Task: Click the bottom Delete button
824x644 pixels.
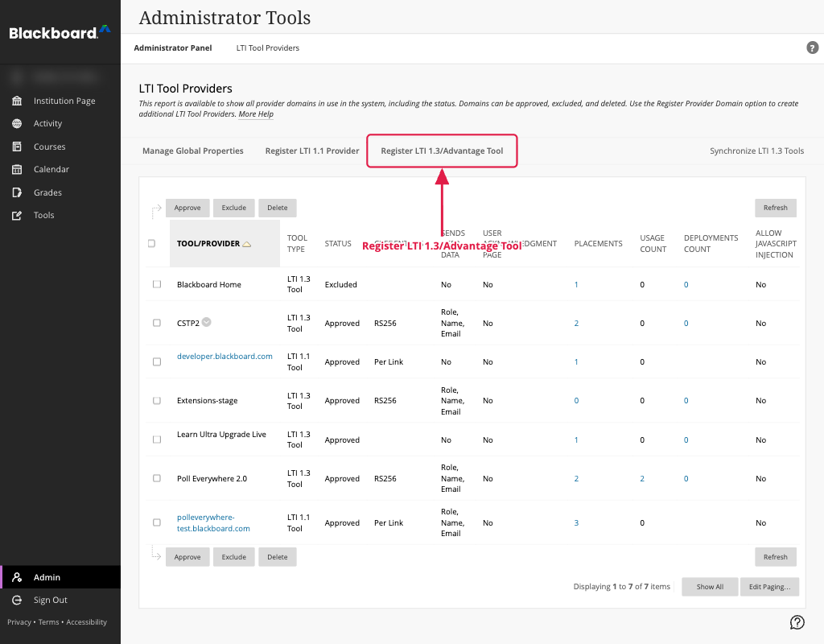Action: pyautogui.click(x=278, y=557)
